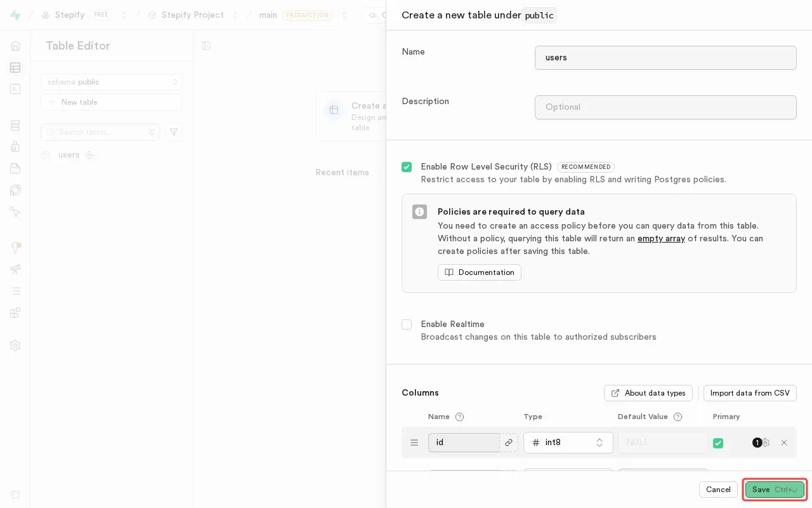Open the Database section in the sidebar

tap(15, 125)
